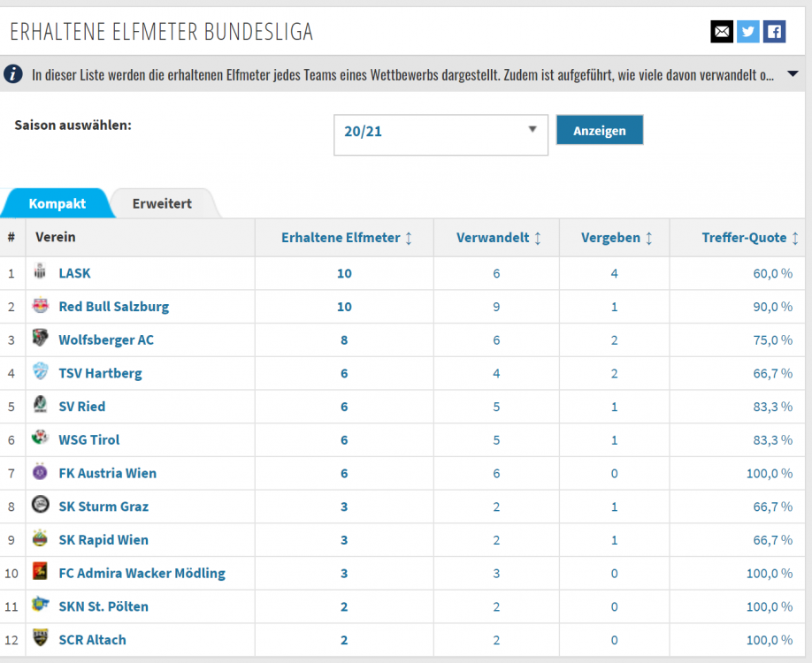
Task: Click SK Sturm Graz's 3 penalties value
Action: coord(344,507)
